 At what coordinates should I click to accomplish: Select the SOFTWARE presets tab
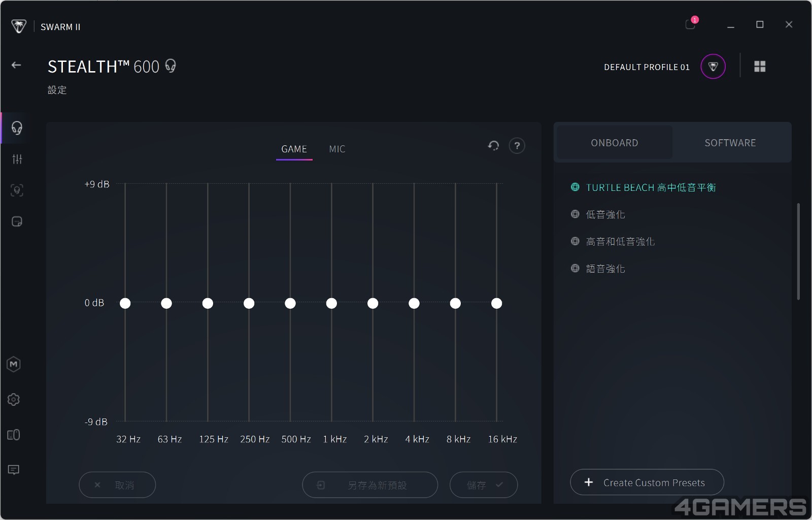pos(730,143)
